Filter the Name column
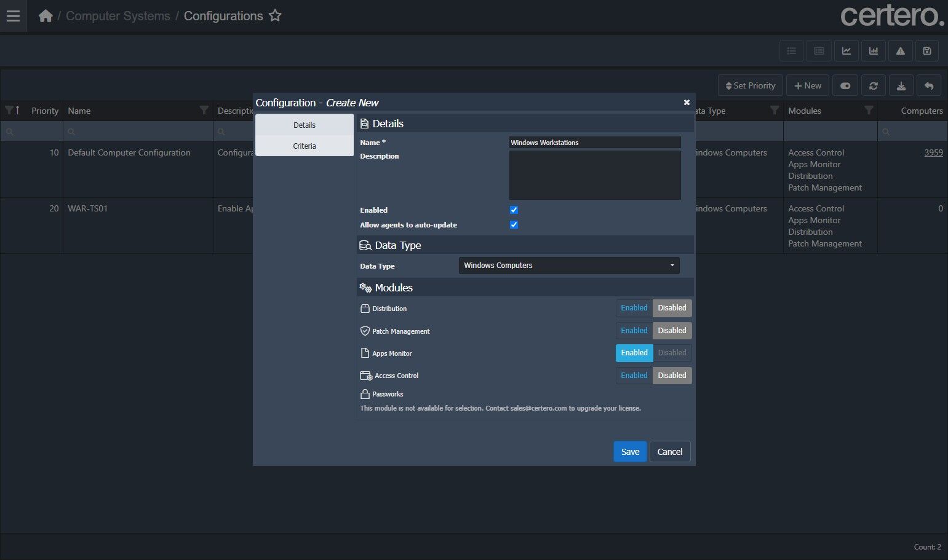 coord(204,111)
